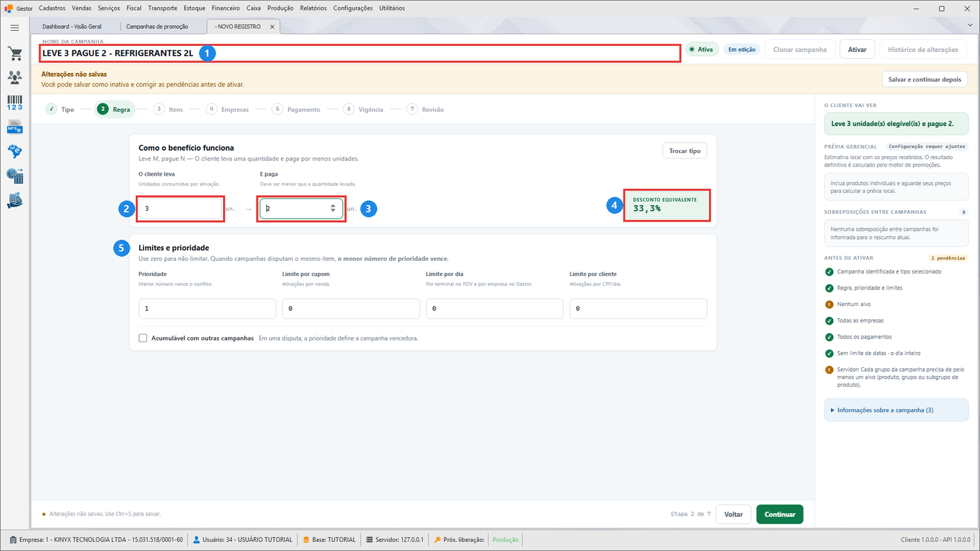
Task: Open the shopping cart sales module
Action: click(x=15, y=54)
